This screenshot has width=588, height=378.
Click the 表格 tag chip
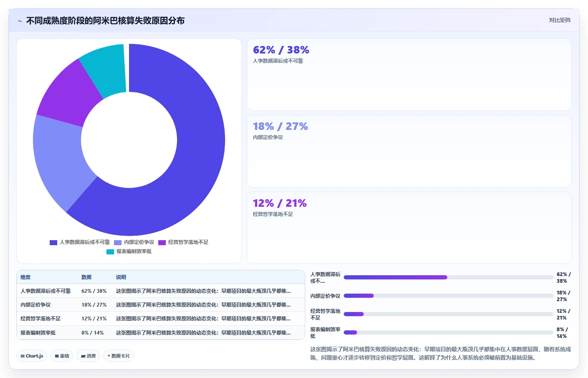pos(62,356)
